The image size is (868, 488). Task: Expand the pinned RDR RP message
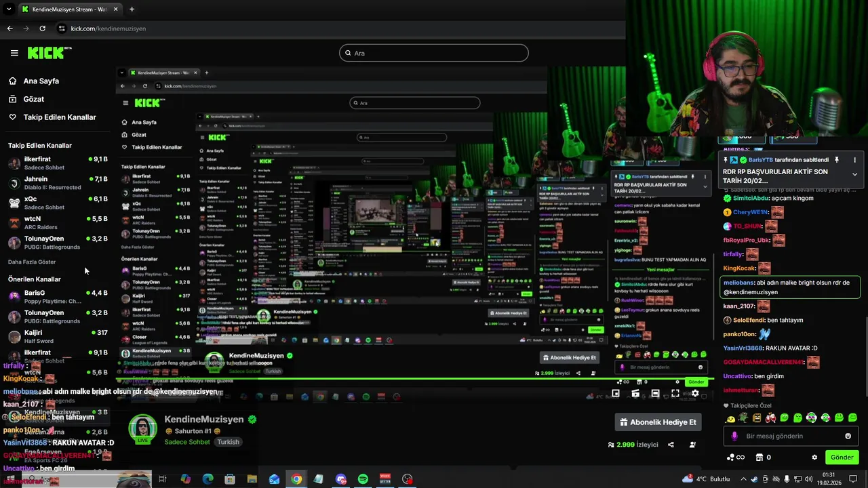854,174
